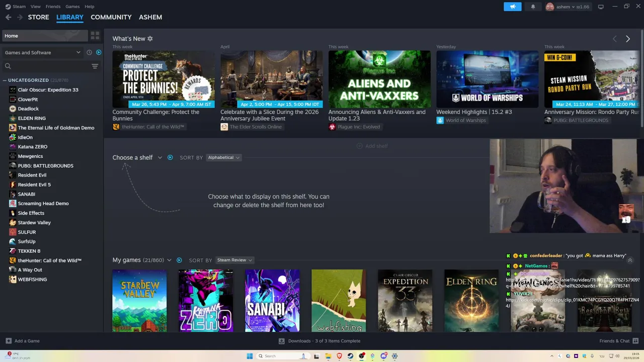The width and height of the screenshot is (644, 362).
Task: Open the ashem account dropdown
Action: pos(568,7)
